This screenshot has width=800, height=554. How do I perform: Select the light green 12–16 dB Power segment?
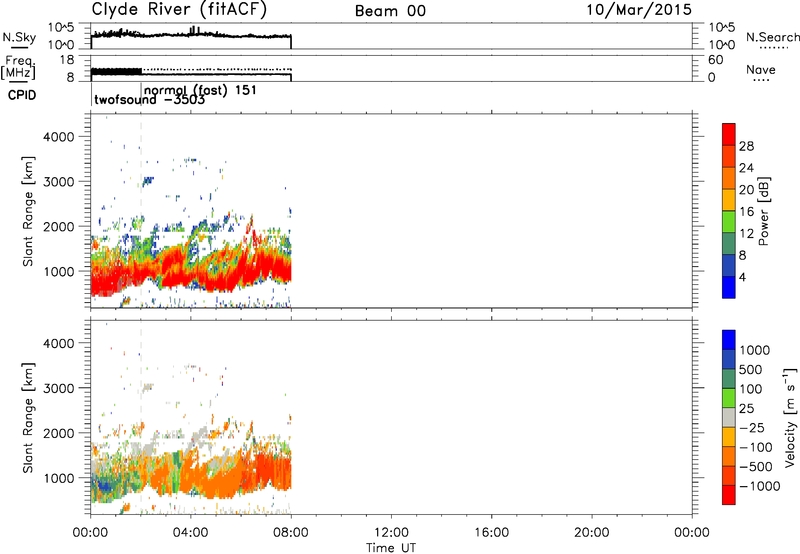pyautogui.click(x=729, y=222)
